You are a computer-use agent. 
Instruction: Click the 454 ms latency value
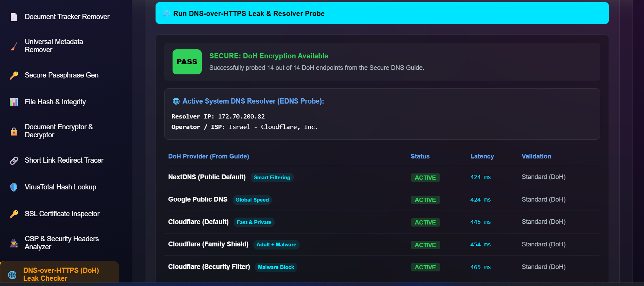(480, 245)
